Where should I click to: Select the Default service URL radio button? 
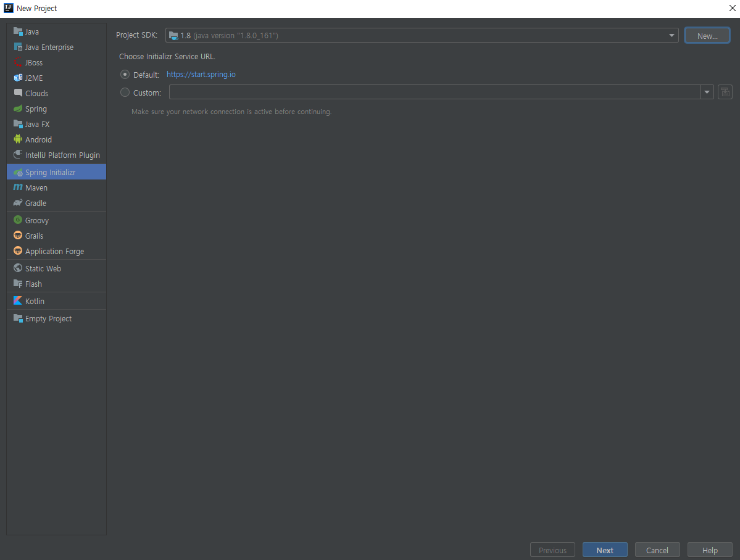point(125,75)
